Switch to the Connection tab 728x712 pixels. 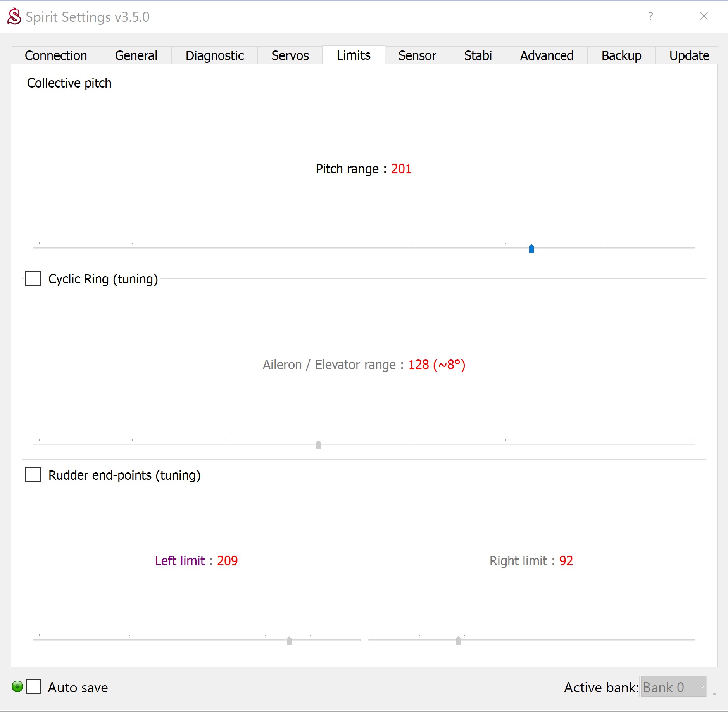coord(56,55)
